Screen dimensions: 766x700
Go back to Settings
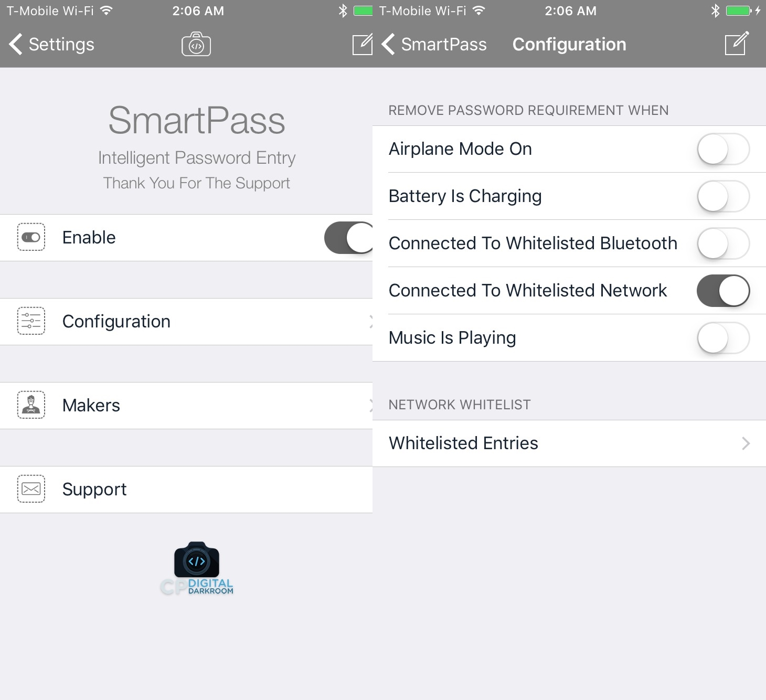coord(51,44)
